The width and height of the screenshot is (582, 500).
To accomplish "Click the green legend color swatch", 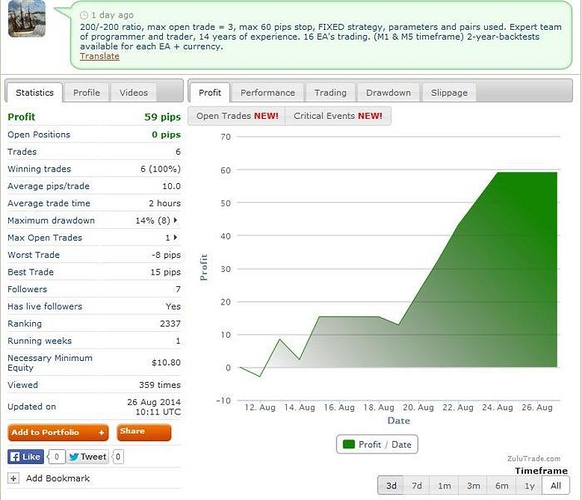I will click(x=349, y=444).
